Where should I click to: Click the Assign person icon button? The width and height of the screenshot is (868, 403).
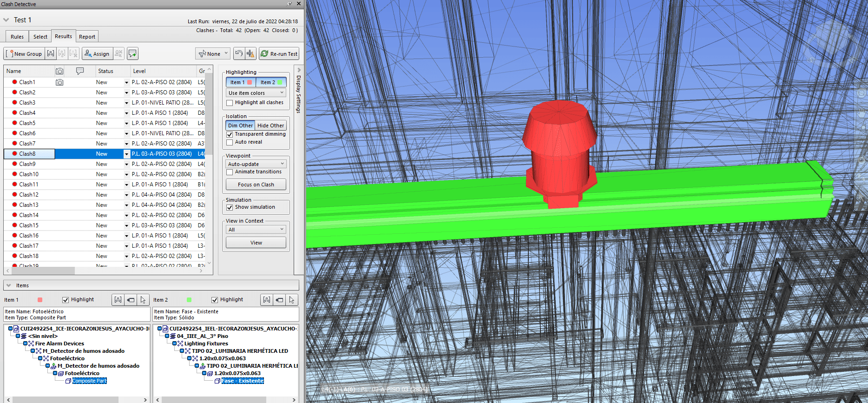pyautogui.click(x=97, y=54)
